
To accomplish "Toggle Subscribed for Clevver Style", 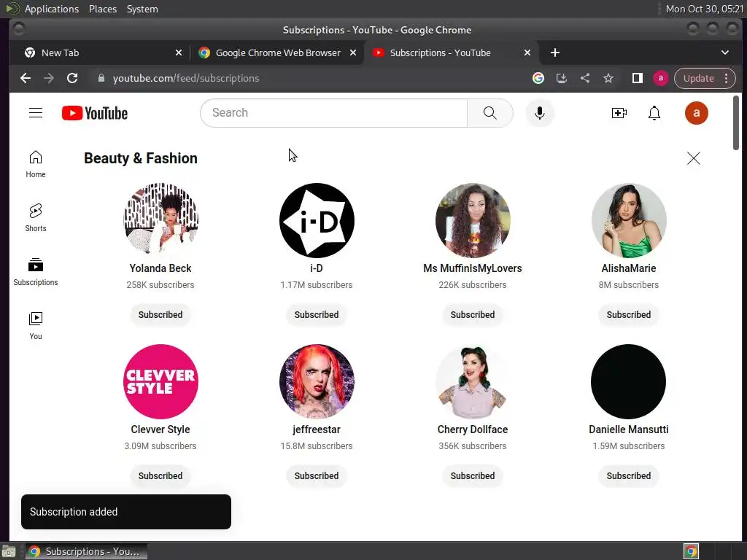I will click(160, 475).
